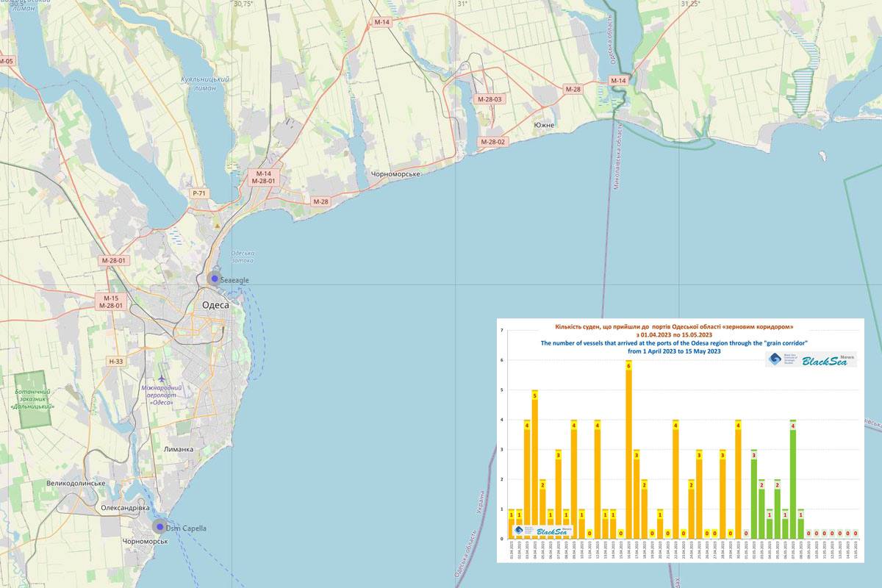Click the tallest orange bar labeled 6
The height and width of the screenshot is (588, 882).
pyautogui.click(x=628, y=450)
